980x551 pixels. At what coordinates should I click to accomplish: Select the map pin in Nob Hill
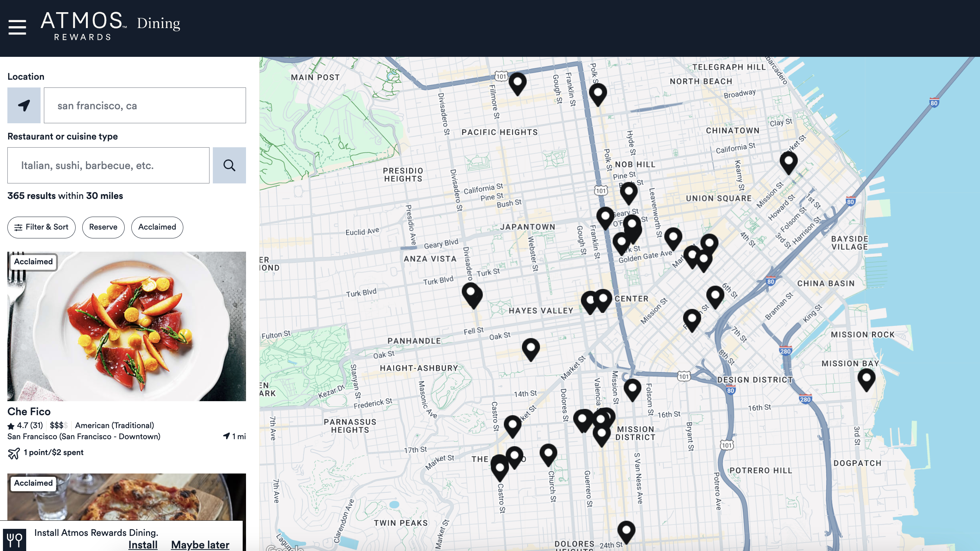tap(628, 193)
